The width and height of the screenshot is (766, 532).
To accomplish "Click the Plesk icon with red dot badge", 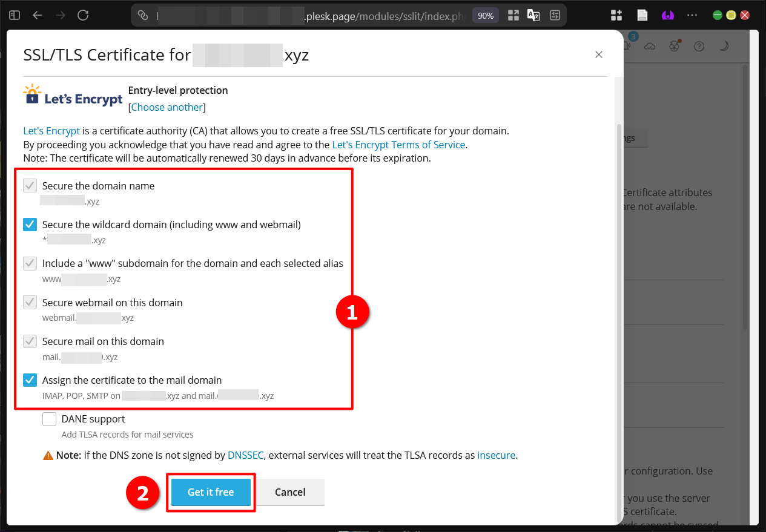I will 675,45.
